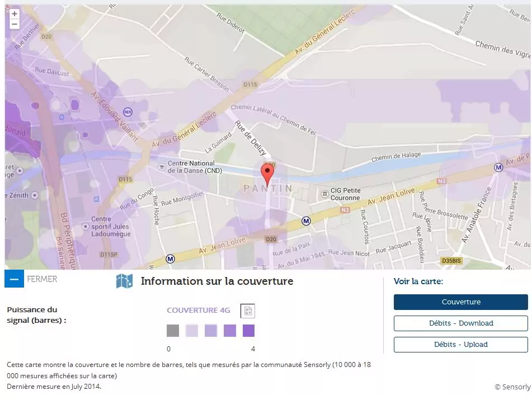Switch to Débits - Download map
Viewport: 532px width, 395px height.
pos(460,323)
